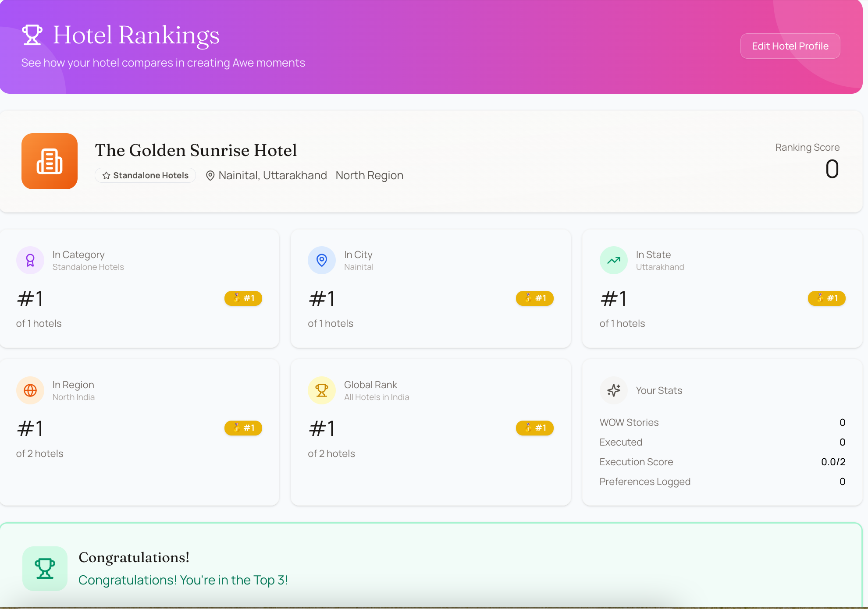Click 'of 1 hotels' in In City card
The height and width of the screenshot is (609, 868).
pos(331,323)
